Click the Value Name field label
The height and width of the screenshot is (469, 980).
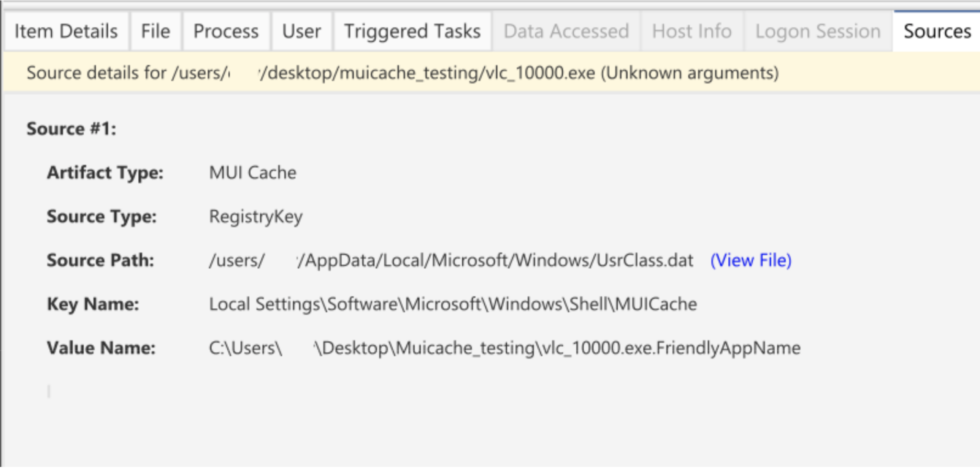tap(101, 348)
